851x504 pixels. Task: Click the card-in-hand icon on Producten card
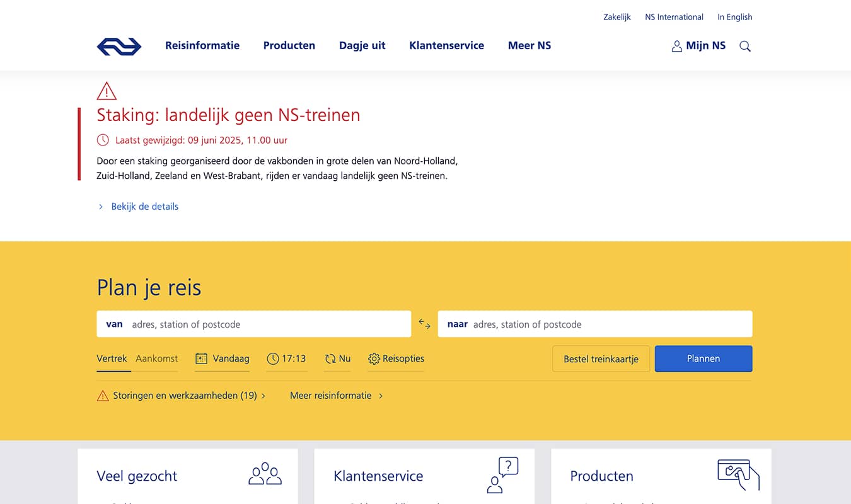pos(739,474)
